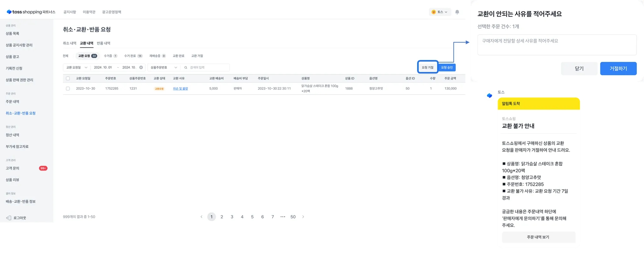This screenshot has width=644, height=255.
Task: Open the 파손 및 불량 exchange reason link
Action: 180,89
